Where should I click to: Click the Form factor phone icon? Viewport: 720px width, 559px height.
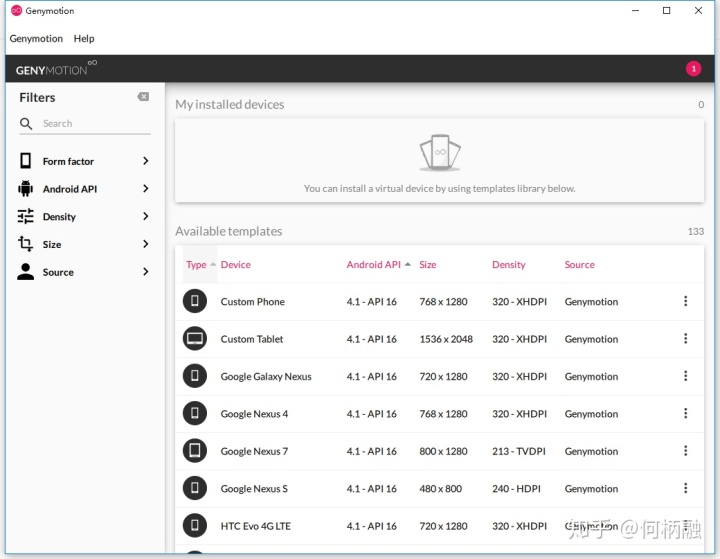26,161
